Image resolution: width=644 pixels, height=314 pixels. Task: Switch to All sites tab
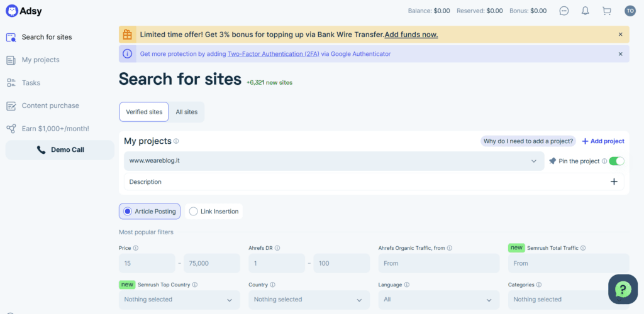186,112
